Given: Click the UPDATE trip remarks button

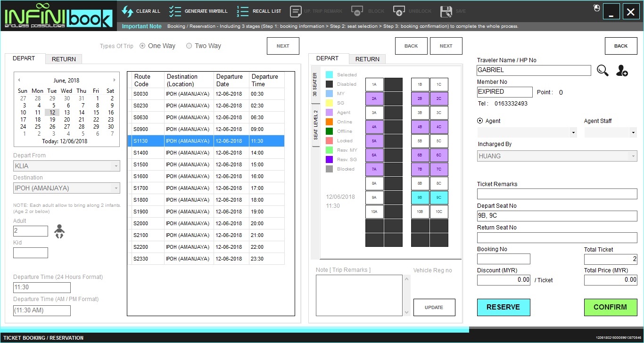Looking at the screenshot, I should tap(434, 307).
